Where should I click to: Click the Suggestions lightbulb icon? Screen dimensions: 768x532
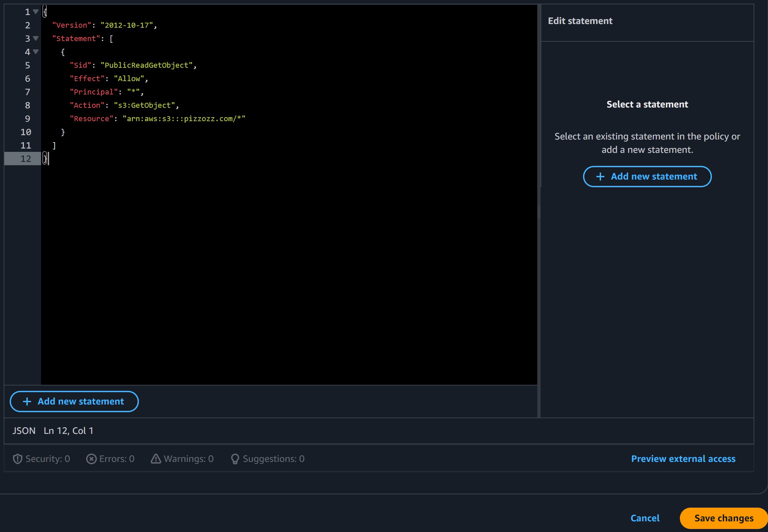235,459
